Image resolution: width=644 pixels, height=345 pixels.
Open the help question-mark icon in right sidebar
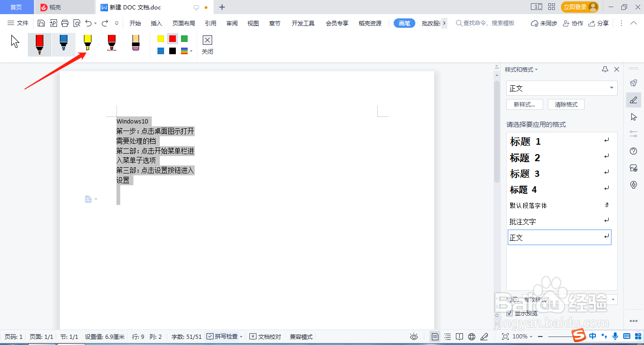[634, 151]
